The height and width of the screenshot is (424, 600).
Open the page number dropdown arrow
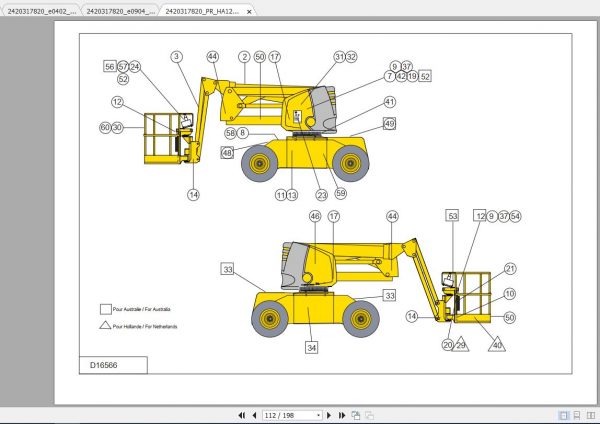[318, 416]
